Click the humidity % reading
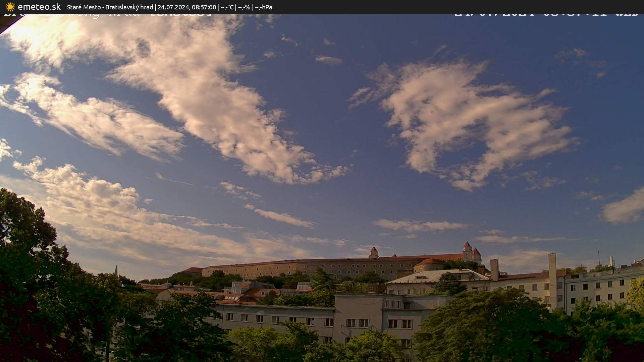 tap(244, 7)
